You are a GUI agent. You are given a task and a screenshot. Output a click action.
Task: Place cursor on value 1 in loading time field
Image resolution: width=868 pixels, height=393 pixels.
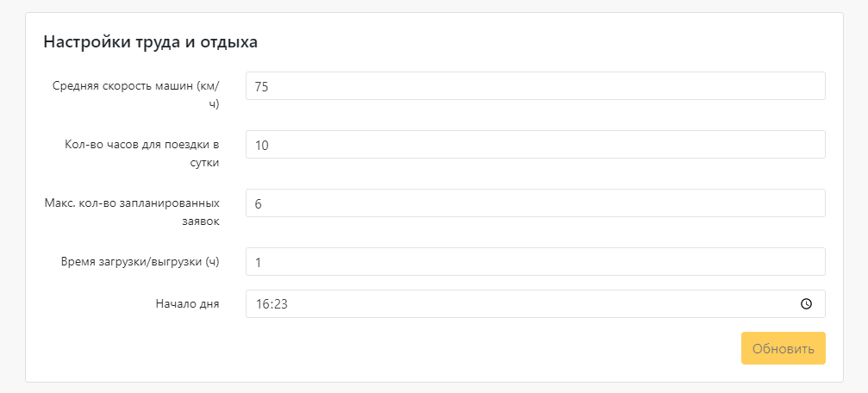click(x=258, y=262)
